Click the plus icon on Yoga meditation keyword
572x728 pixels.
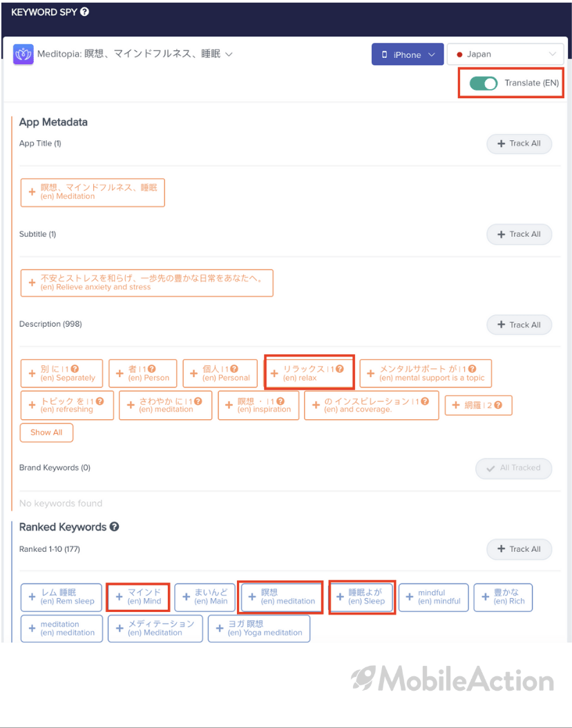(220, 628)
